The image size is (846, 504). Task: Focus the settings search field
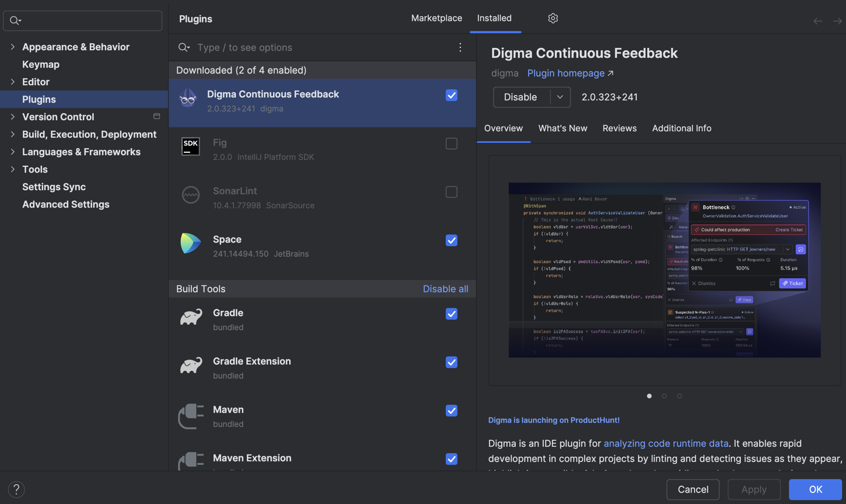(83, 20)
